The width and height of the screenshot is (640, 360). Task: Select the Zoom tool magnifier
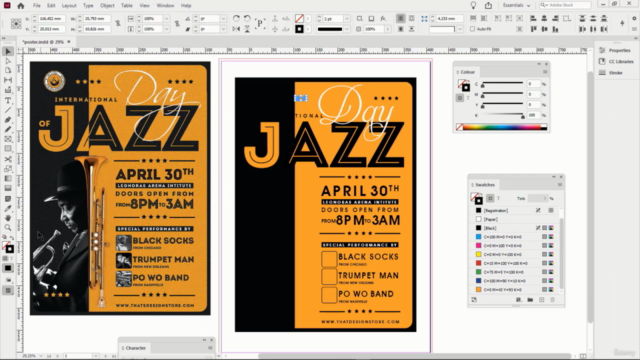(8, 228)
